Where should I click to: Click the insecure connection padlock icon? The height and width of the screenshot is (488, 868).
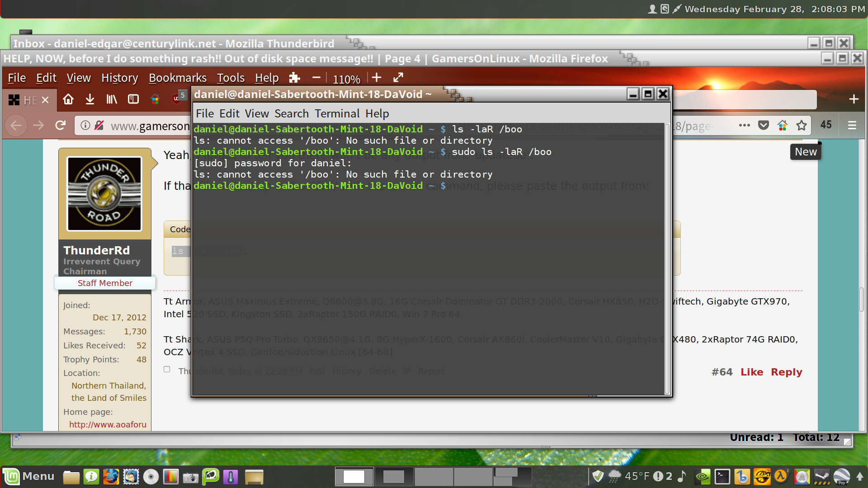(x=99, y=125)
